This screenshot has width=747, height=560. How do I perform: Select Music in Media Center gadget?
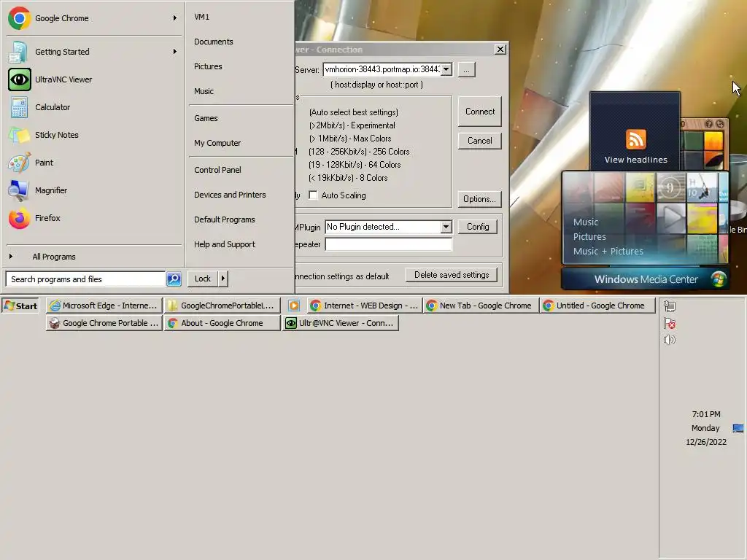click(x=586, y=222)
